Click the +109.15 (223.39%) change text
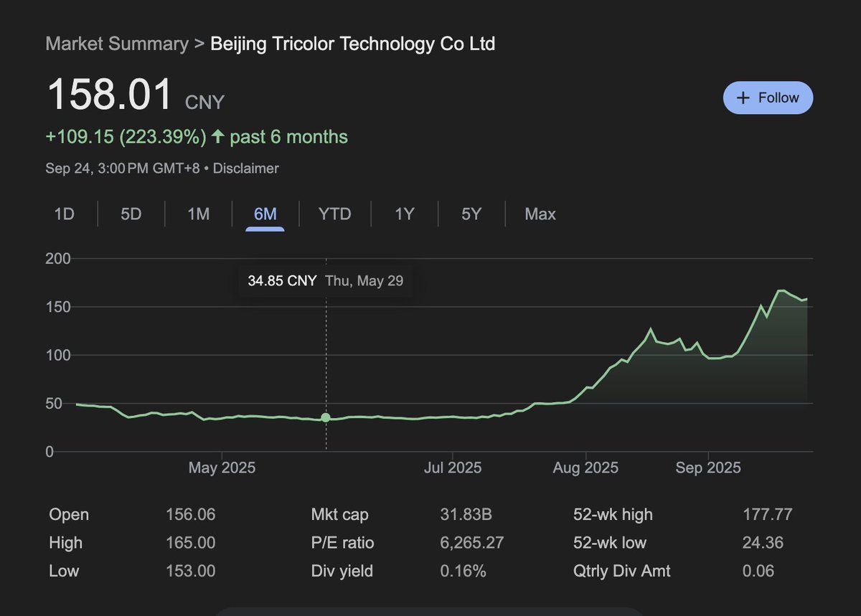The image size is (861, 616). pos(126,137)
